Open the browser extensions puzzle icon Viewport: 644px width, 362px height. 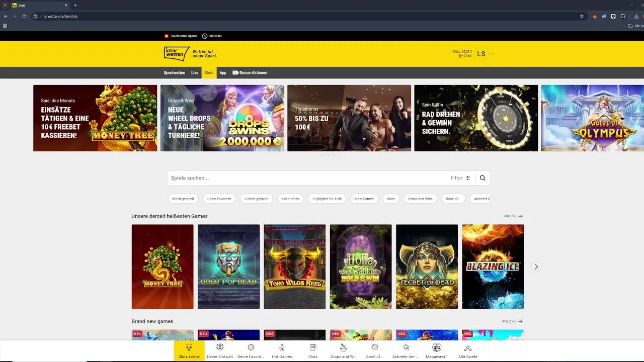click(x=622, y=16)
